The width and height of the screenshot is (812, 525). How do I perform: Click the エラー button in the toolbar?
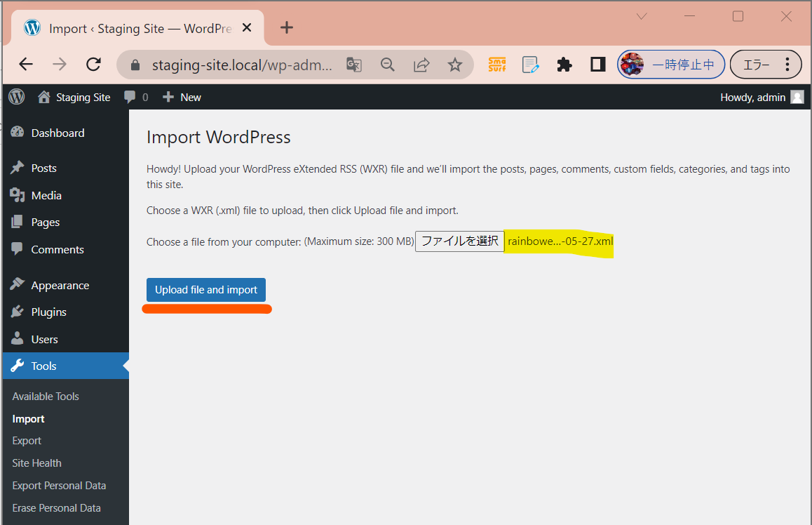(x=766, y=65)
